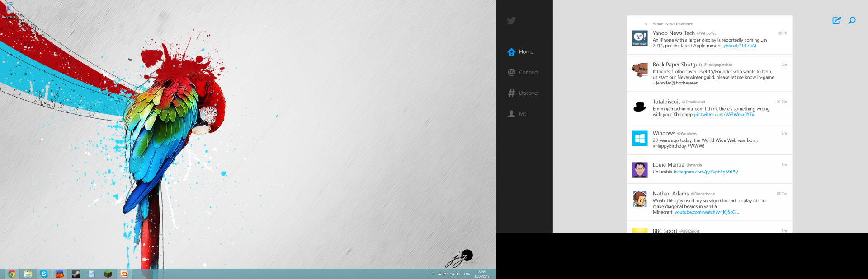Click the network icon in system tray
The image size is (868, 279).
tap(452, 274)
